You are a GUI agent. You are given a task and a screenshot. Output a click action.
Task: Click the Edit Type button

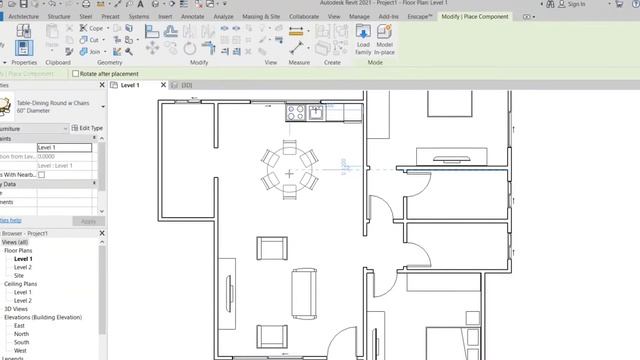(x=87, y=128)
